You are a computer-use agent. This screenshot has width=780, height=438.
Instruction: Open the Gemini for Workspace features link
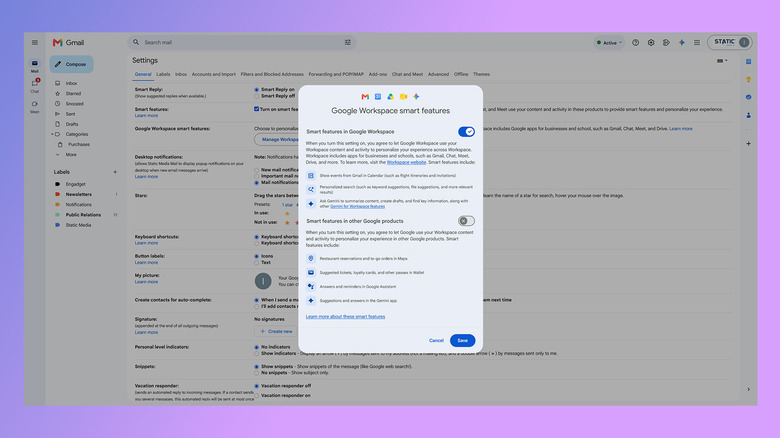point(357,206)
